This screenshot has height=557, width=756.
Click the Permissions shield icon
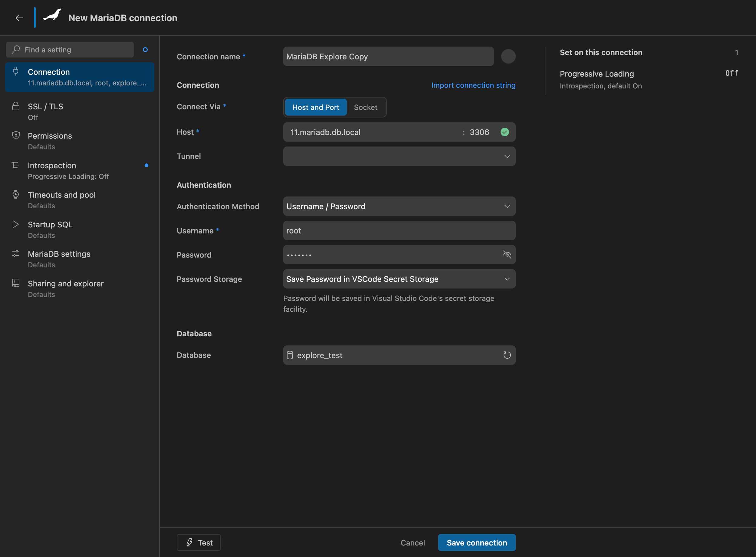[x=16, y=136]
